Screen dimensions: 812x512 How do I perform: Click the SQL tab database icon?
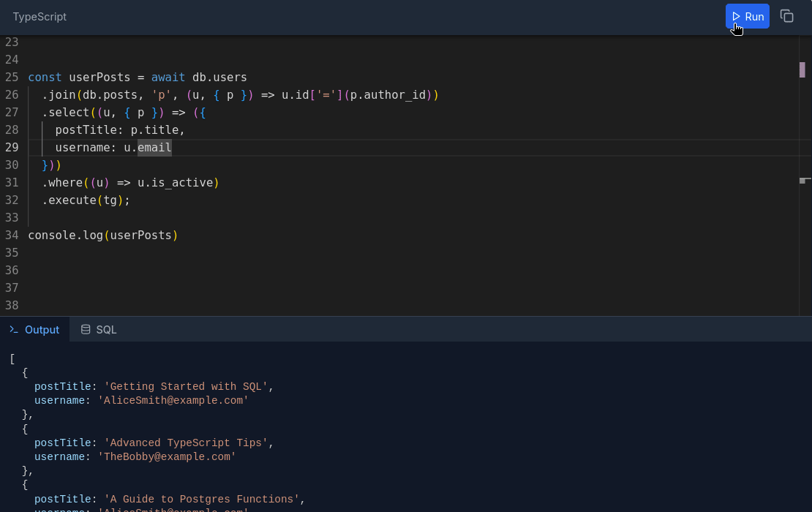tap(86, 330)
